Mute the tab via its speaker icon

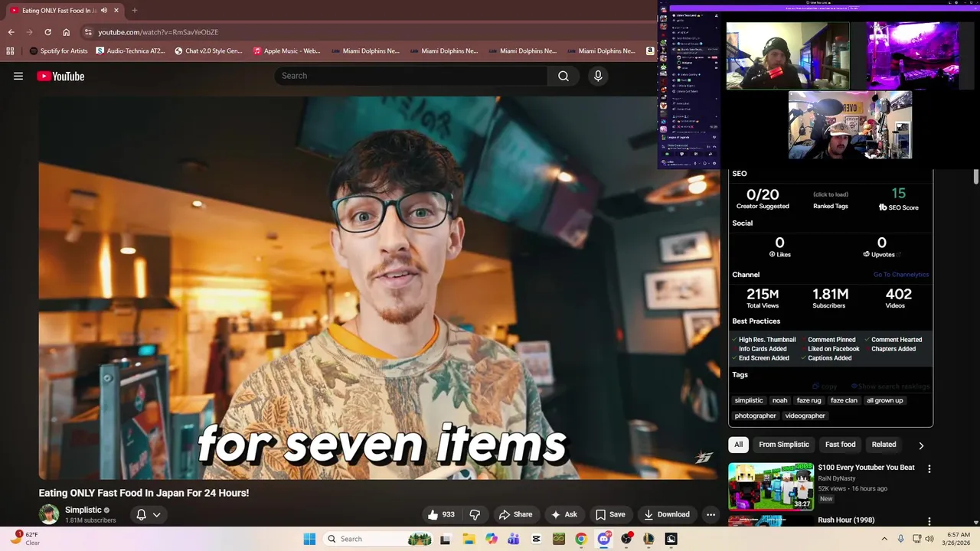[104, 11]
